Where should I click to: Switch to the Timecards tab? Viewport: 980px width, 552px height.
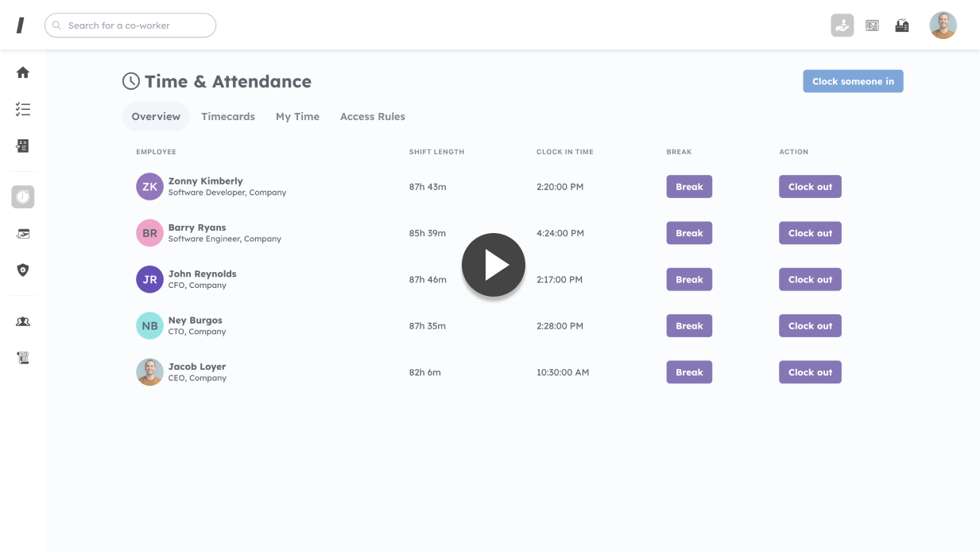click(x=228, y=116)
